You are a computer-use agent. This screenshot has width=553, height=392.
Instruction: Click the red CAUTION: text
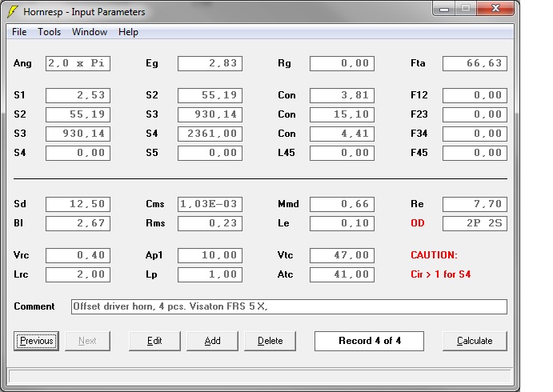tap(434, 255)
